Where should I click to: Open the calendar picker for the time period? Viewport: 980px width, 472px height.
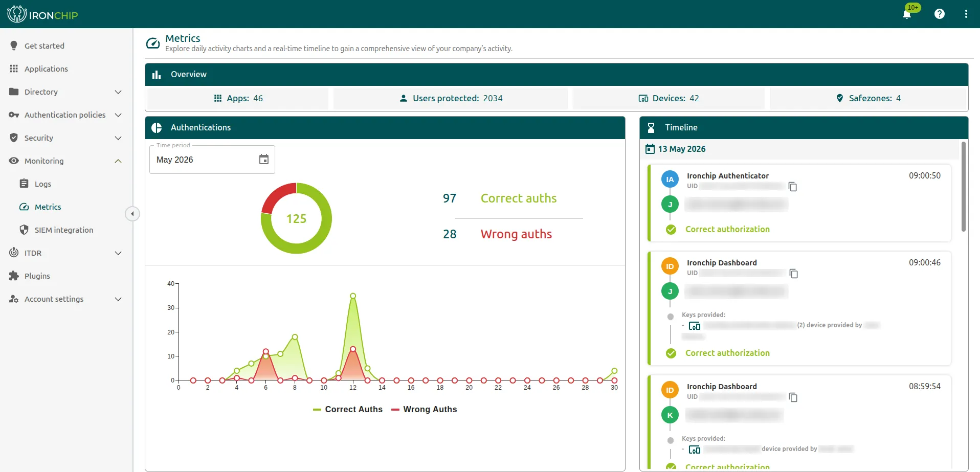[264, 160]
